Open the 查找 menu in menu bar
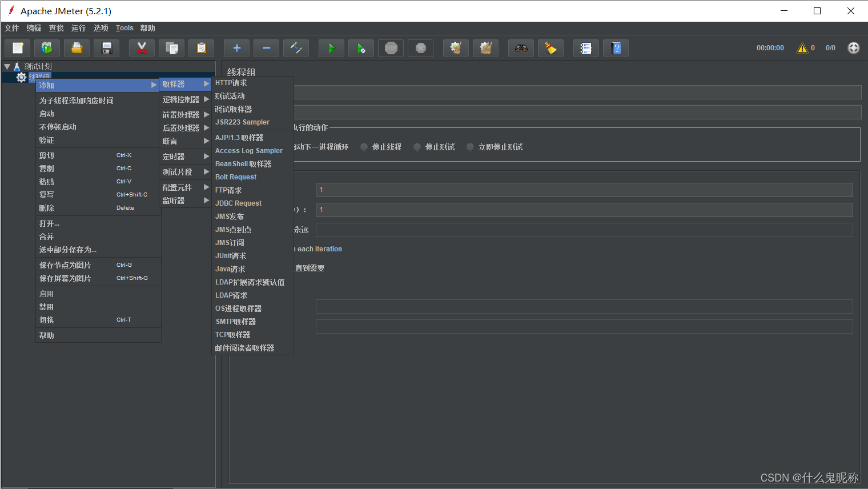 coord(56,28)
